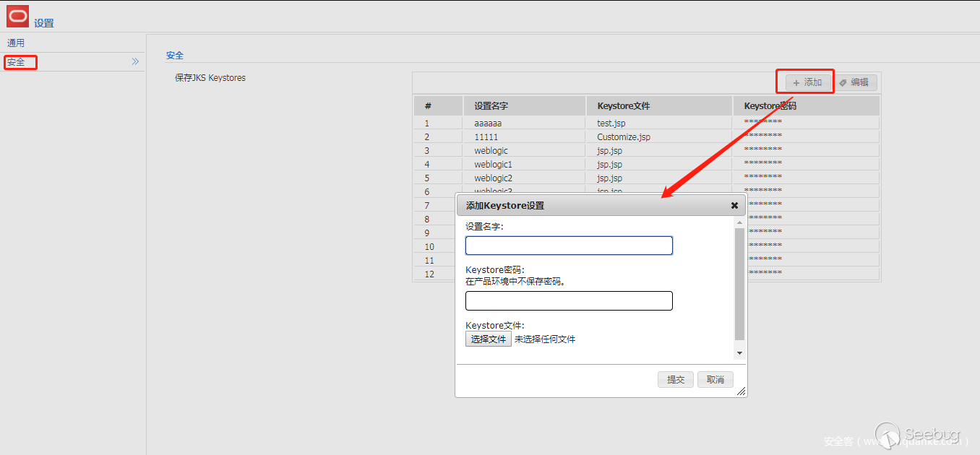Open the 通用 settings menu item
The image size is (980, 455).
(x=16, y=43)
